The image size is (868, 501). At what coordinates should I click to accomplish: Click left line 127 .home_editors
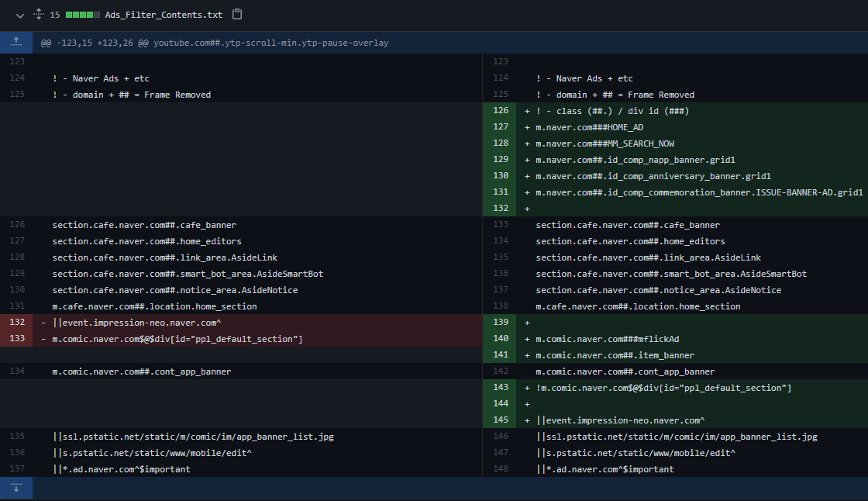(146, 241)
